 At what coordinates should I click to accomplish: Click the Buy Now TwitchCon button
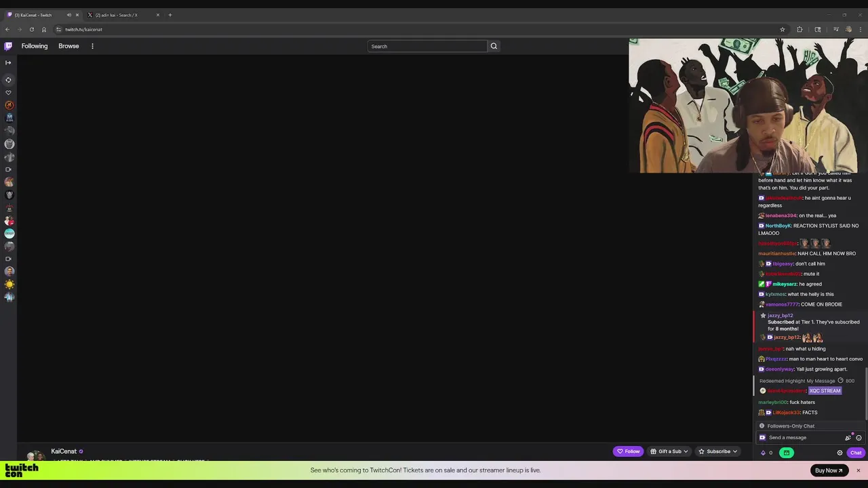pos(829,470)
